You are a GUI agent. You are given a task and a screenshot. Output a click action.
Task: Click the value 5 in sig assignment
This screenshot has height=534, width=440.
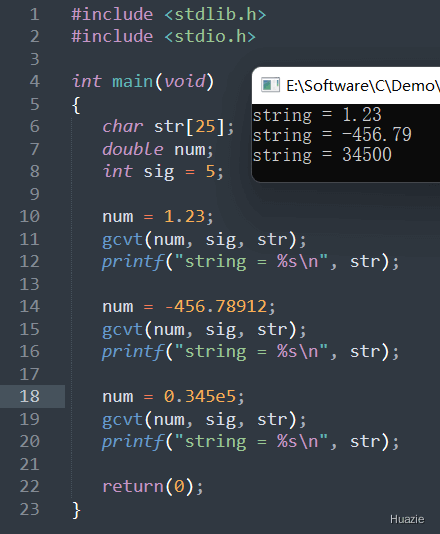210,171
